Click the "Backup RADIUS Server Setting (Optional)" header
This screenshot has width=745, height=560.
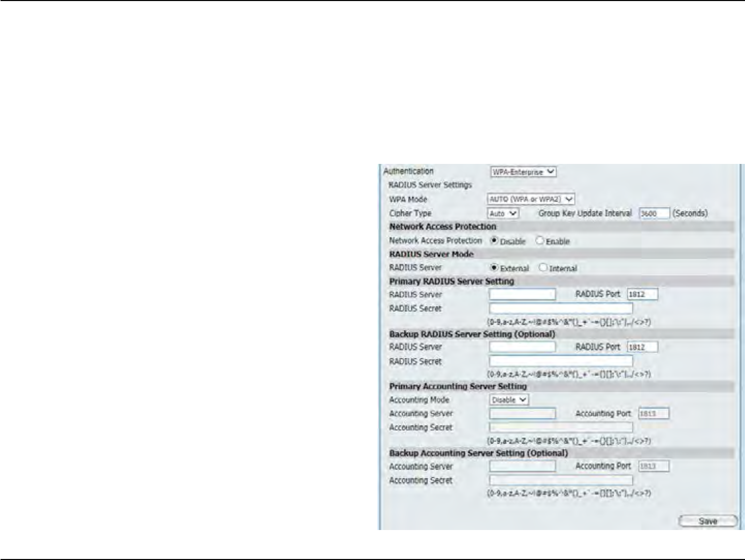pos(472,334)
